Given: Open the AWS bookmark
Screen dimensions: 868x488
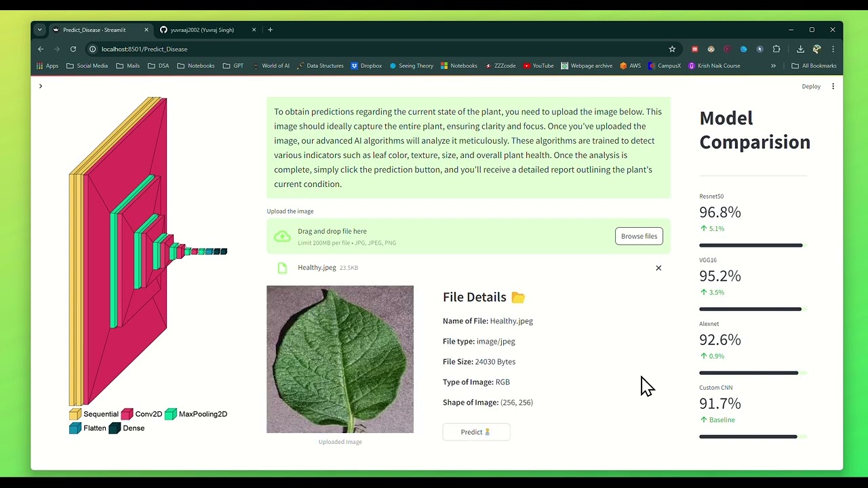Looking at the screenshot, I should [630, 66].
